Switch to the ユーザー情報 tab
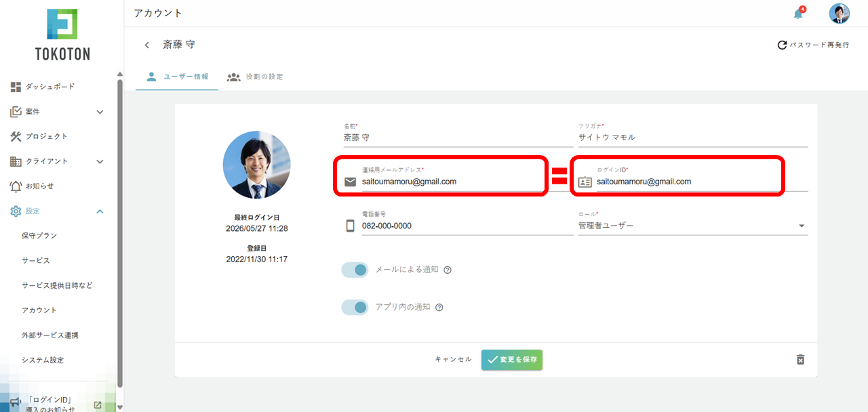This screenshot has width=868, height=412. point(177,77)
